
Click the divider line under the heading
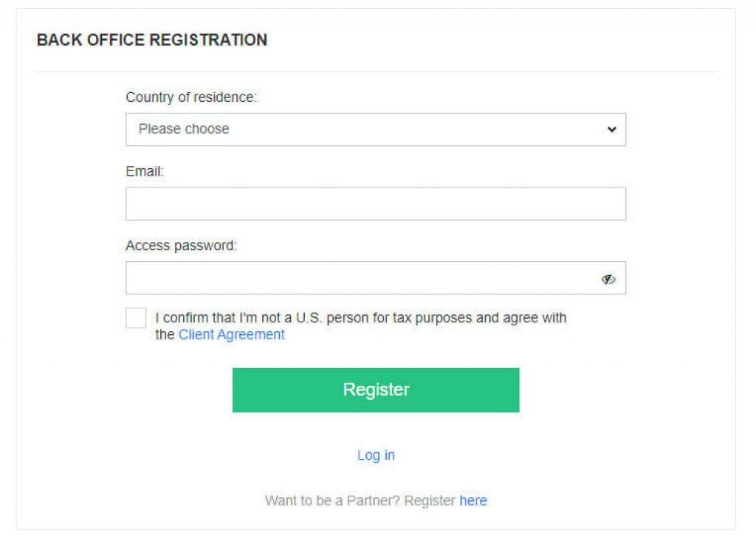(x=375, y=72)
